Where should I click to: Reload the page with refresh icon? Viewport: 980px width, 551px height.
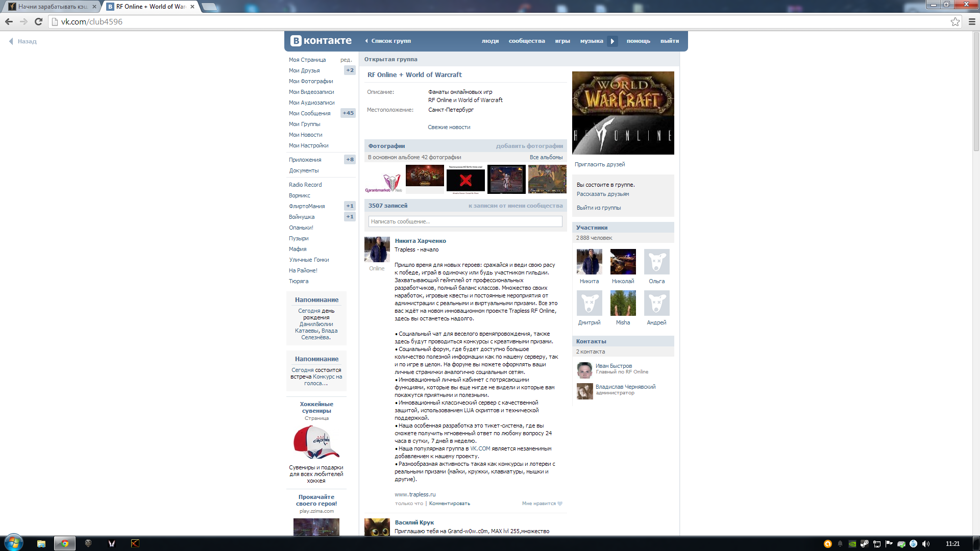point(38,21)
